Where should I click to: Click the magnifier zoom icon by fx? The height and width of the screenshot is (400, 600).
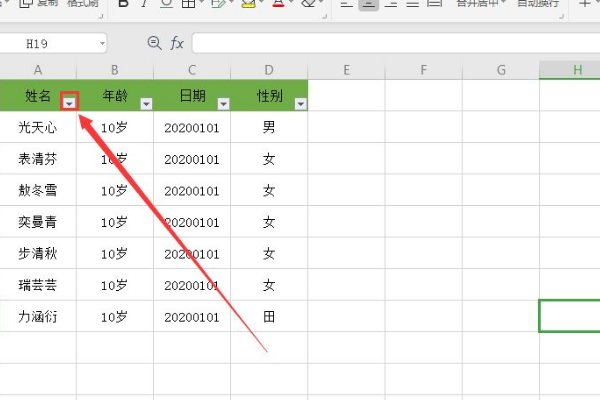point(154,42)
